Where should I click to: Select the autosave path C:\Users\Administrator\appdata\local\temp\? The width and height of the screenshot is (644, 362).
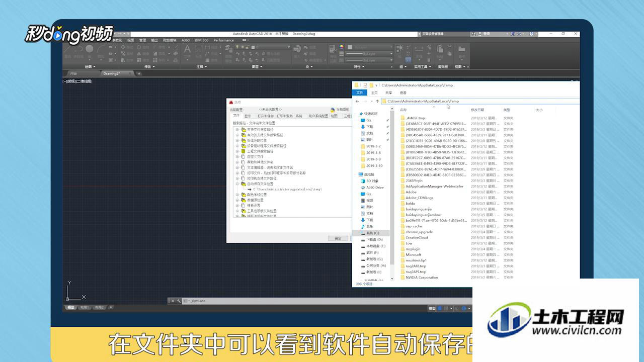tap(287, 189)
